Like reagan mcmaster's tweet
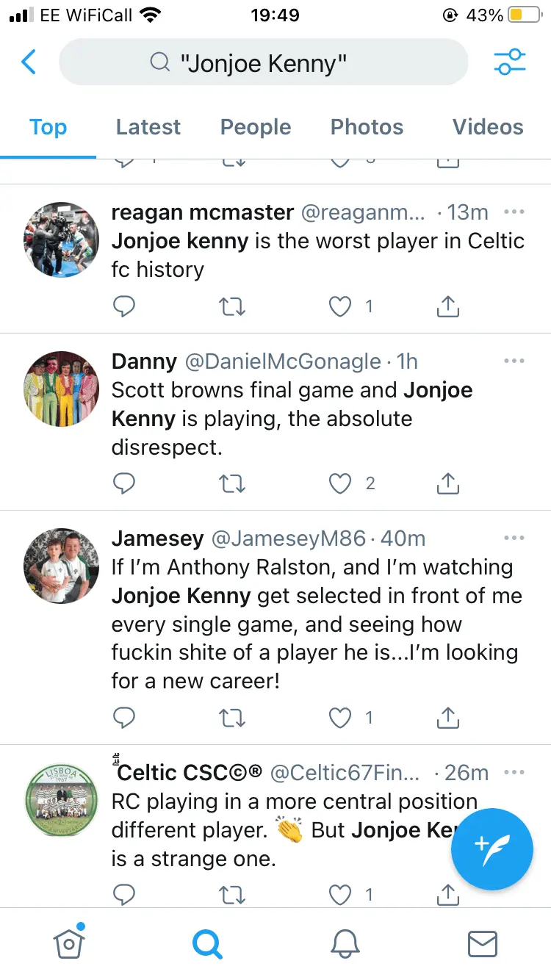The image size is (551, 980). tap(339, 306)
